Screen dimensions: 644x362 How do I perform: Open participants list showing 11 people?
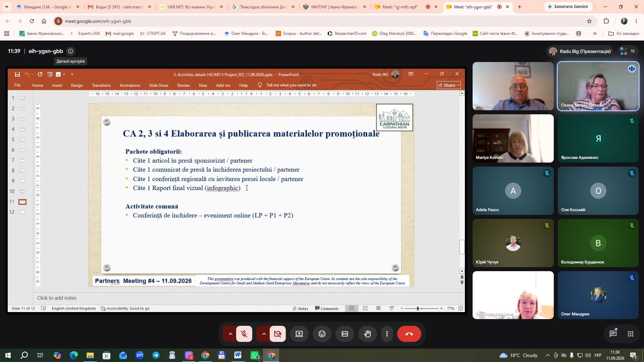(x=627, y=51)
